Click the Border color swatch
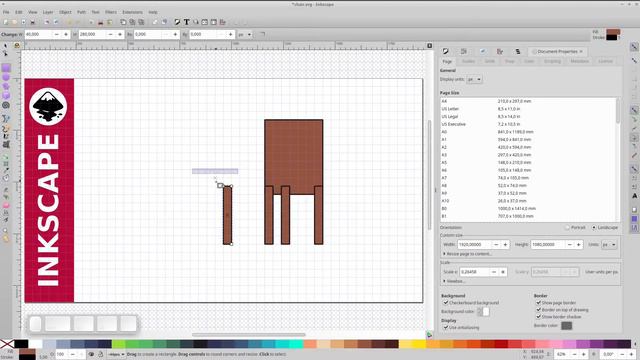Image resolution: width=640 pixels, height=360 pixels. click(567, 325)
